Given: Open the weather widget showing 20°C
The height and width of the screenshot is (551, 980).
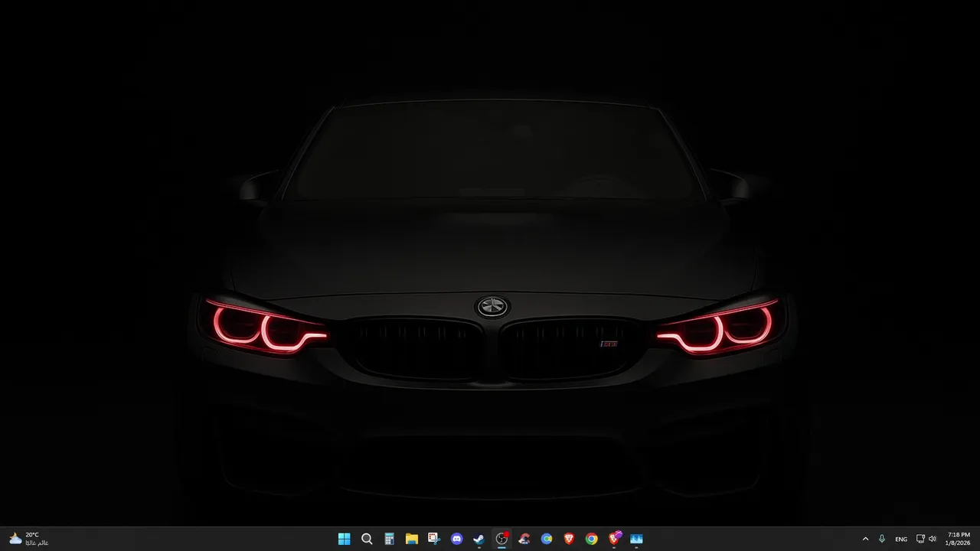Looking at the screenshot, I should [28, 539].
